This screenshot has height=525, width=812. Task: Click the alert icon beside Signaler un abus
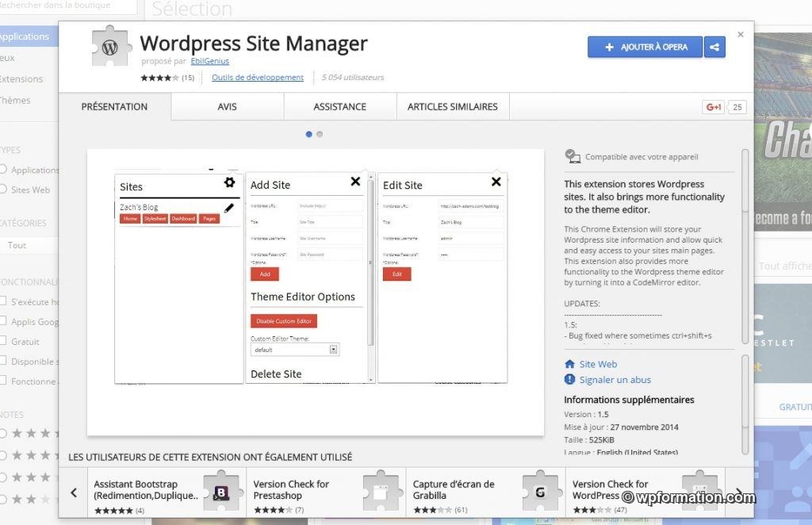point(569,380)
